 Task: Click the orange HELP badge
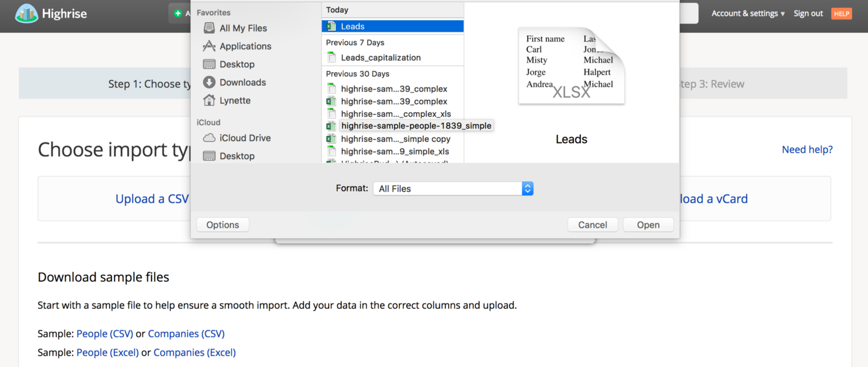tap(841, 14)
